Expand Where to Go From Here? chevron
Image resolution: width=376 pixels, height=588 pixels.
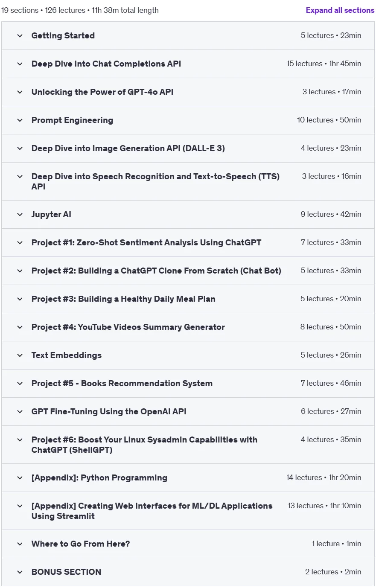[x=20, y=544]
